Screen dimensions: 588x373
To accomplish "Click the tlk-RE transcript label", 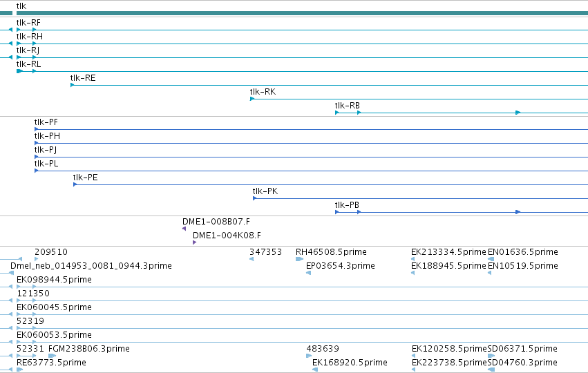I will pos(83,78).
